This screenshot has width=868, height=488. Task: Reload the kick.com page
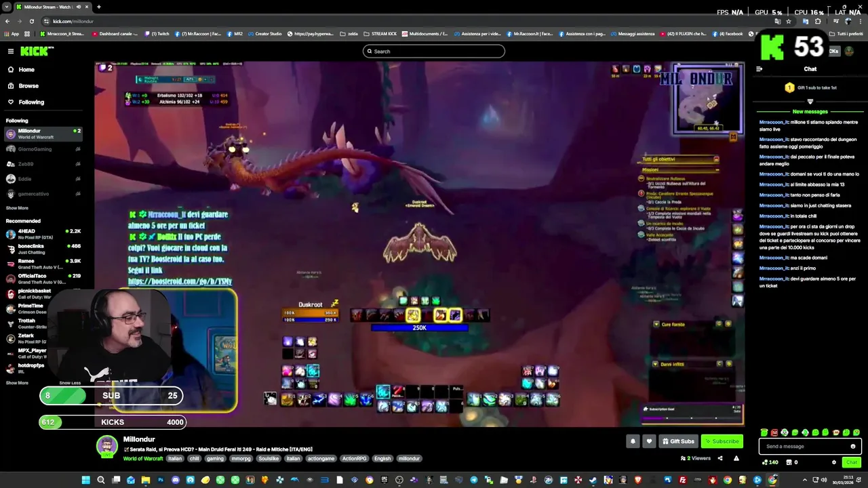(31, 21)
